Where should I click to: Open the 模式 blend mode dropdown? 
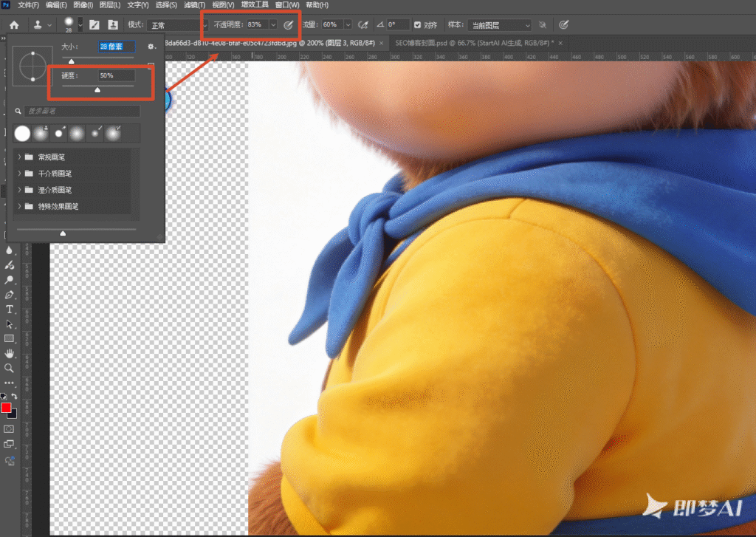tap(177, 25)
